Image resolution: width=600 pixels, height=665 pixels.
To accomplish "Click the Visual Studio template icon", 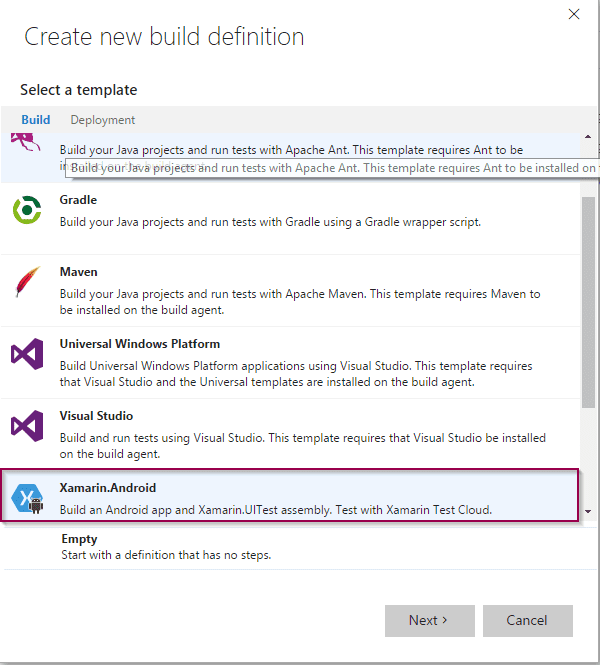I will coord(27,426).
